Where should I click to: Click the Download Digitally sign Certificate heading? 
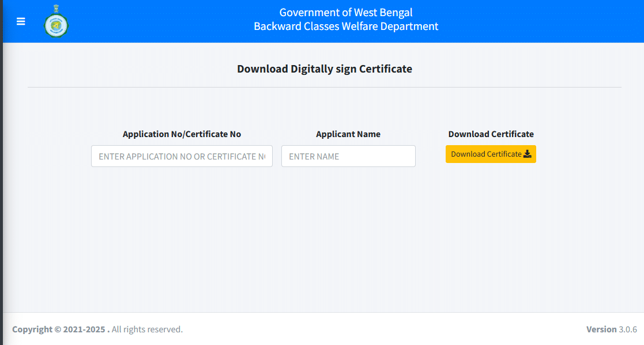pyautogui.click(x=324, y=69)
